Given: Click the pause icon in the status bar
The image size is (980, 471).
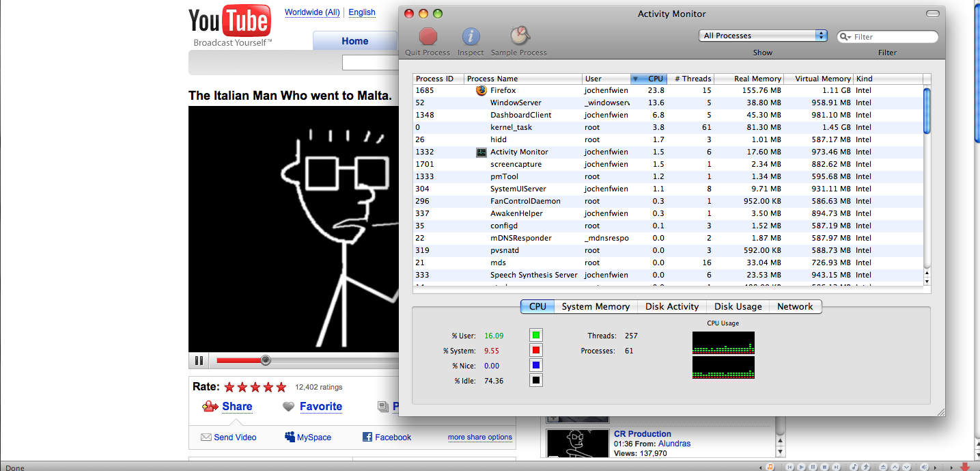Looking at the screenshot, I should [x=813, y=467].
